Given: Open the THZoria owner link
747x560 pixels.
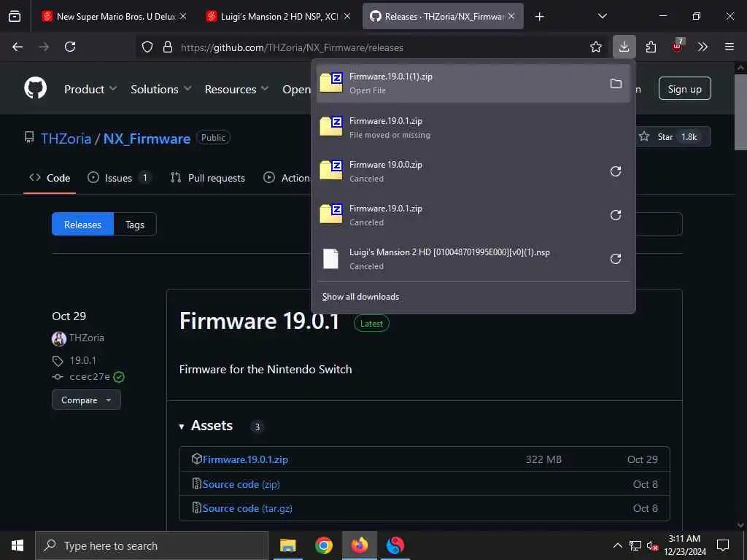Looking at the screenshot, I should 66,139.
